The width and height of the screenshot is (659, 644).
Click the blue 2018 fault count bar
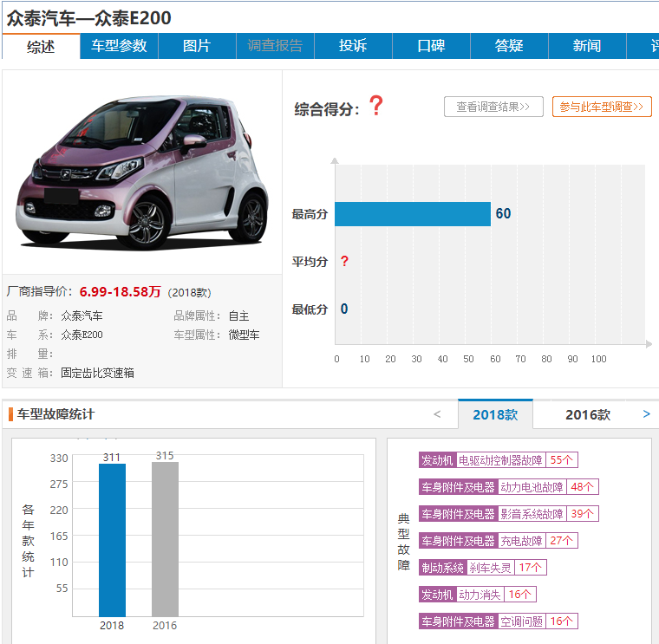click(x=112, y=540)
